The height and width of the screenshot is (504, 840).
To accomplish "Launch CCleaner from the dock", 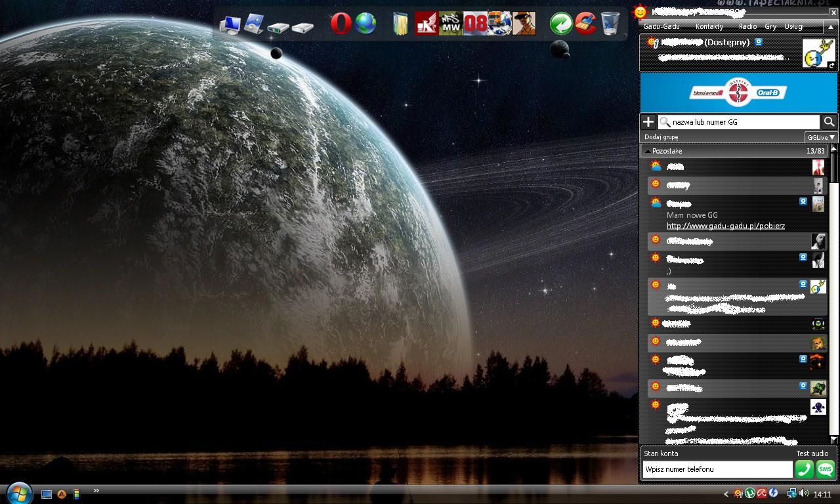I will pos(585,24).
